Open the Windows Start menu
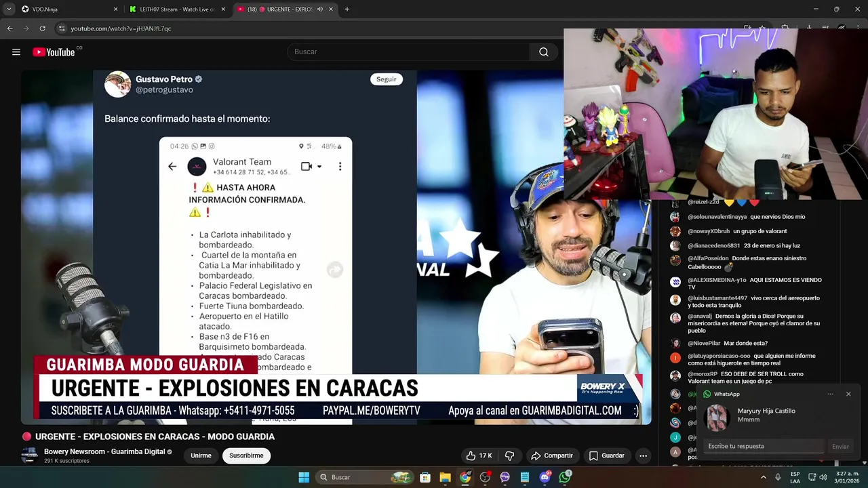 [x=304, y=477]
